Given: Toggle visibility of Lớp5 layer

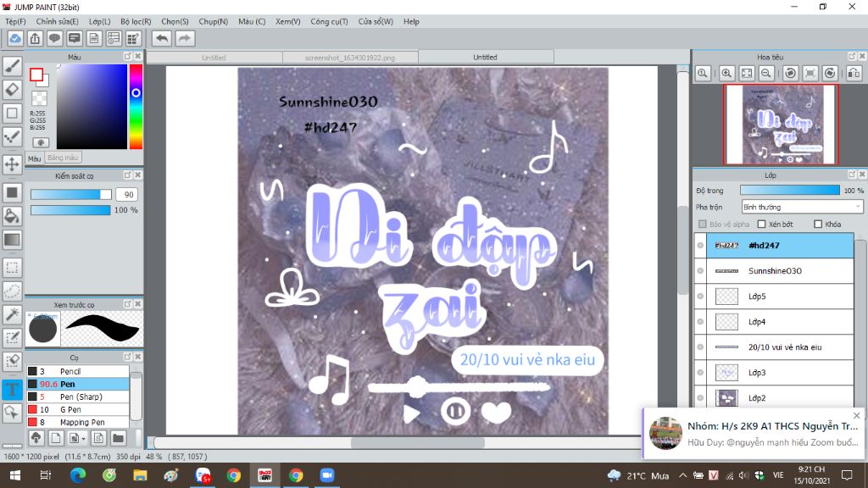Looking at the screenshot, I should (700, 296).
